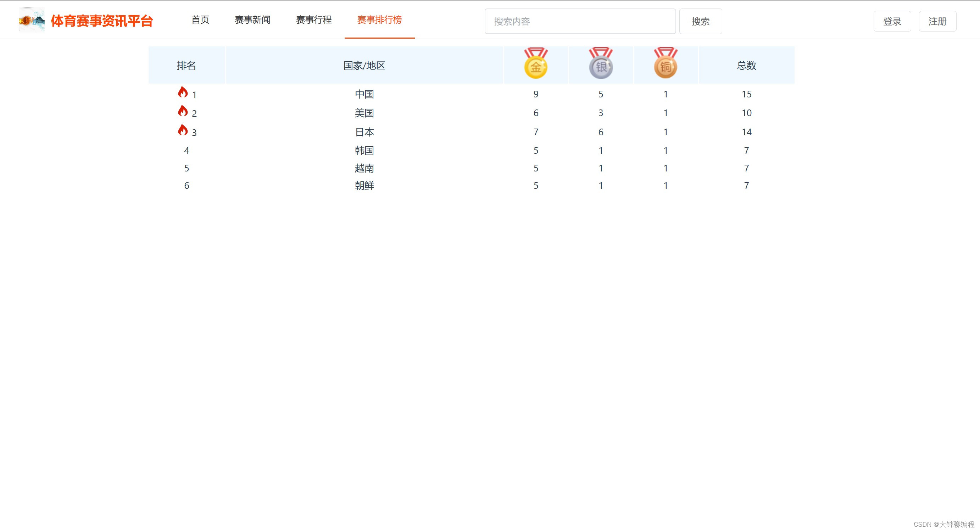The width and height of the screenshot is (980, 531).
Task: Click the 搜索 button
Action: (x=701, y=21)
